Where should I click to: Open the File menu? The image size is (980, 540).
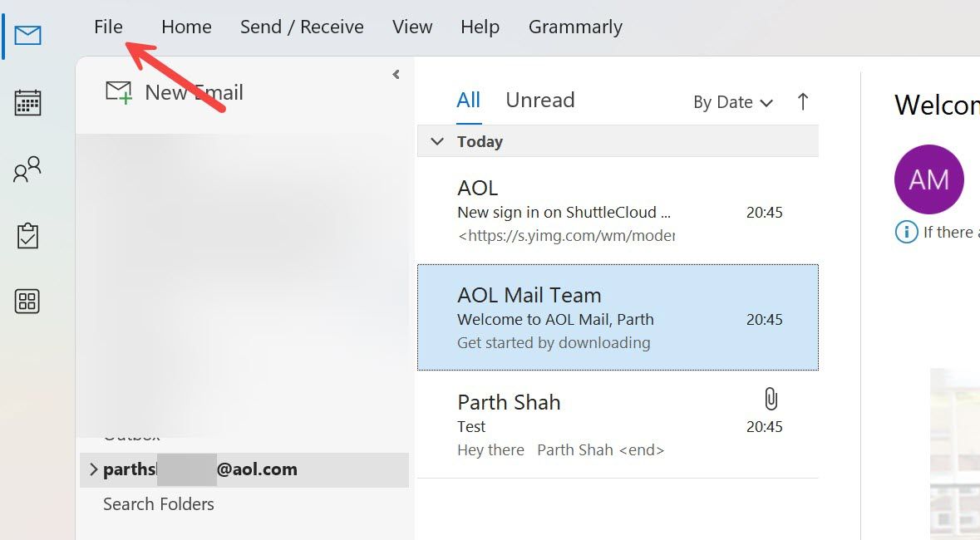(108, 26)
